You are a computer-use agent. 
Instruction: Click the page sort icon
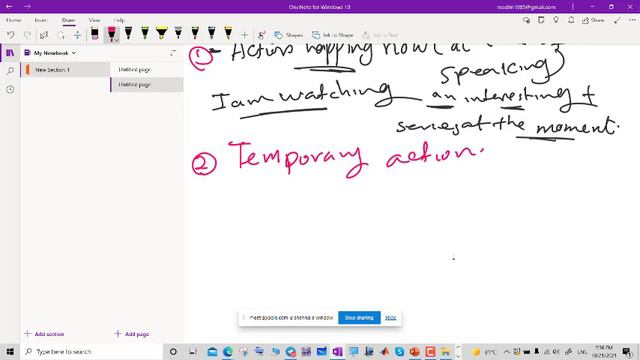click(173, 53)
